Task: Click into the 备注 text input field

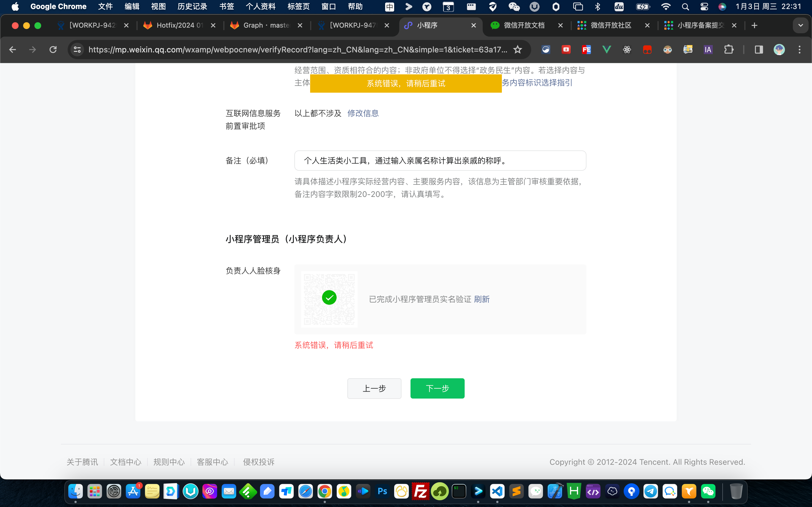Action: [440, 161]
